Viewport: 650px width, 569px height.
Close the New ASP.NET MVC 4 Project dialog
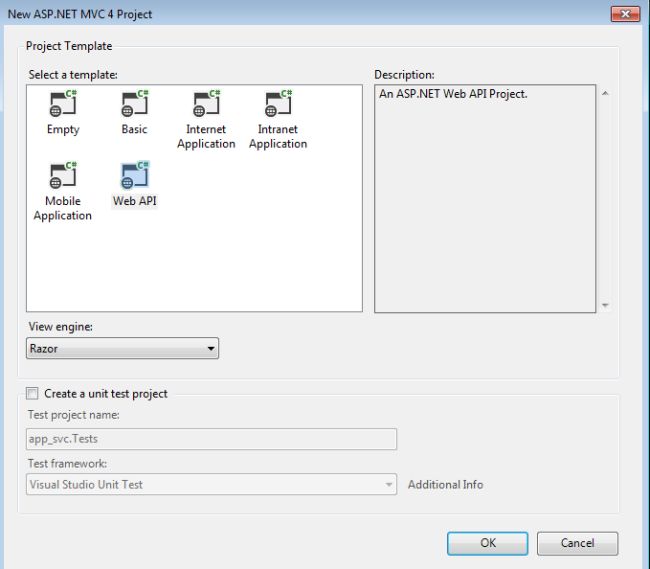tap(624, 14)
